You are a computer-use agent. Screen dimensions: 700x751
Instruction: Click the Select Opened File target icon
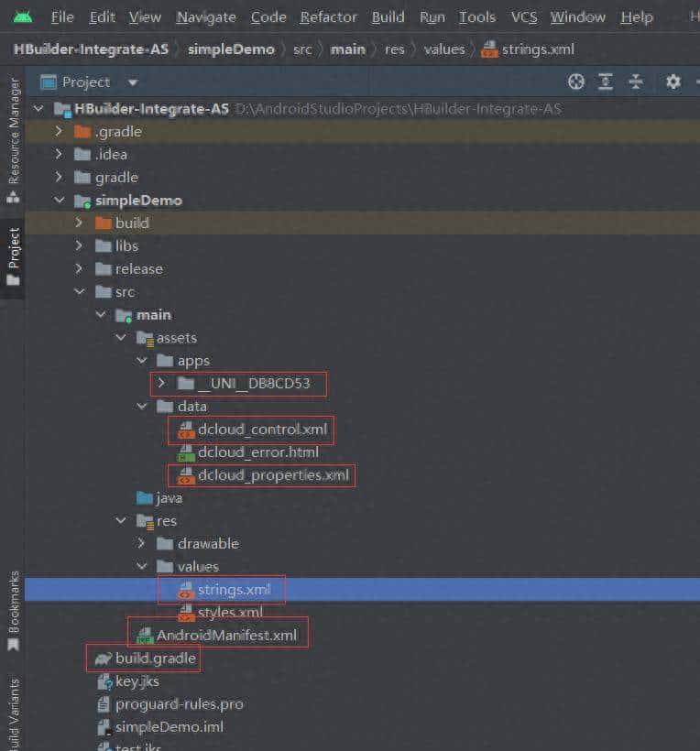(x=576, y=82)
